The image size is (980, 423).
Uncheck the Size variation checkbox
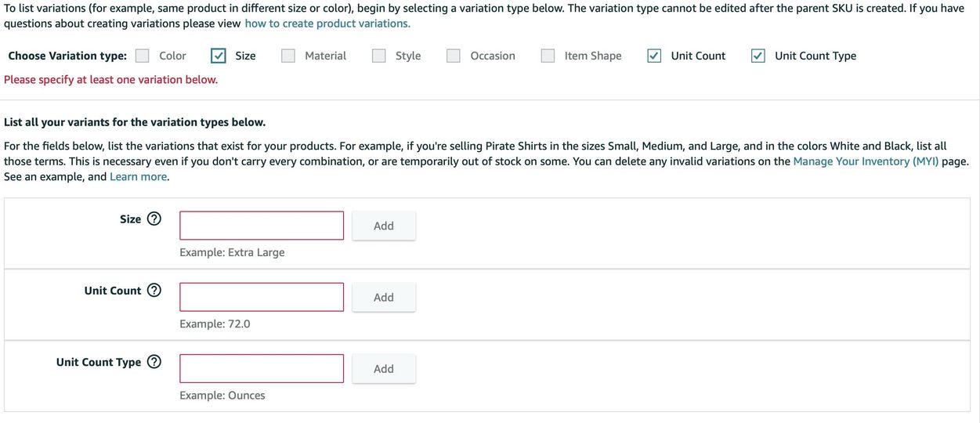click(x=219, y=56)
